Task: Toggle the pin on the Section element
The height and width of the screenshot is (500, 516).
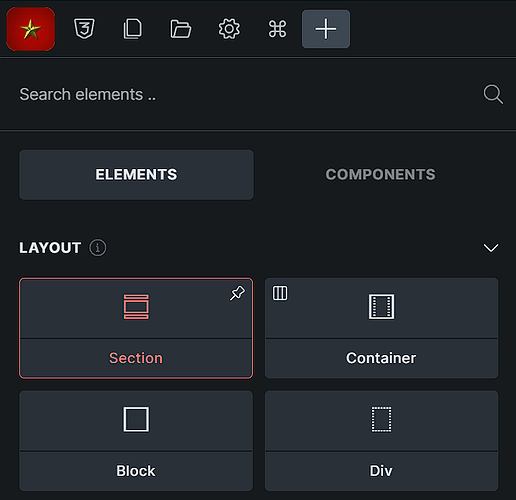Action: click(237, 293)
